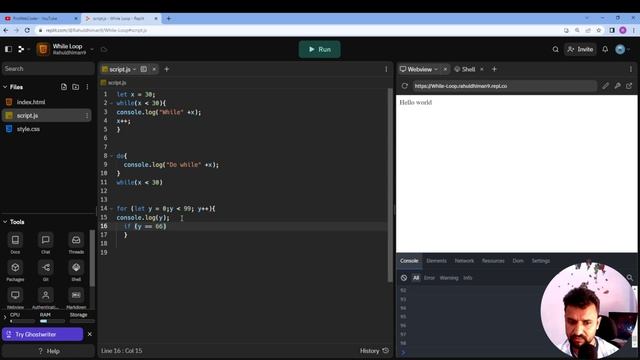Filter console by Info
The width and height of the screenshot is (640, 360).
tap(468, 278)
